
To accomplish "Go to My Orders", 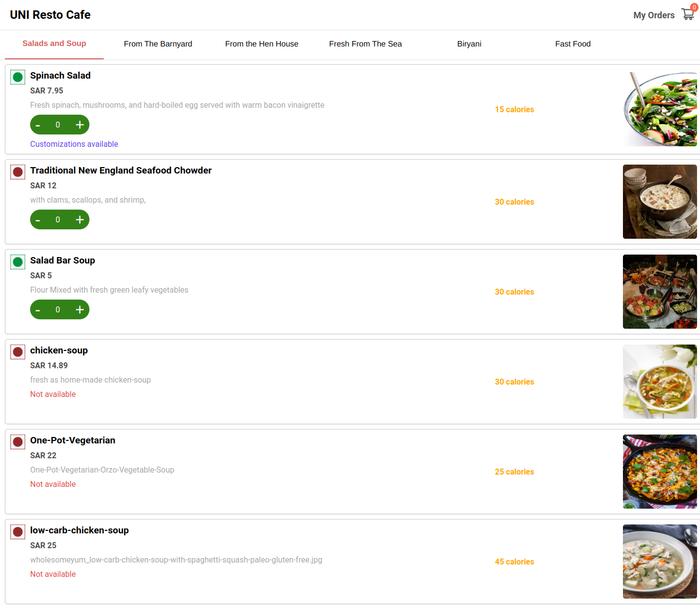I will (x=654, y=15).
